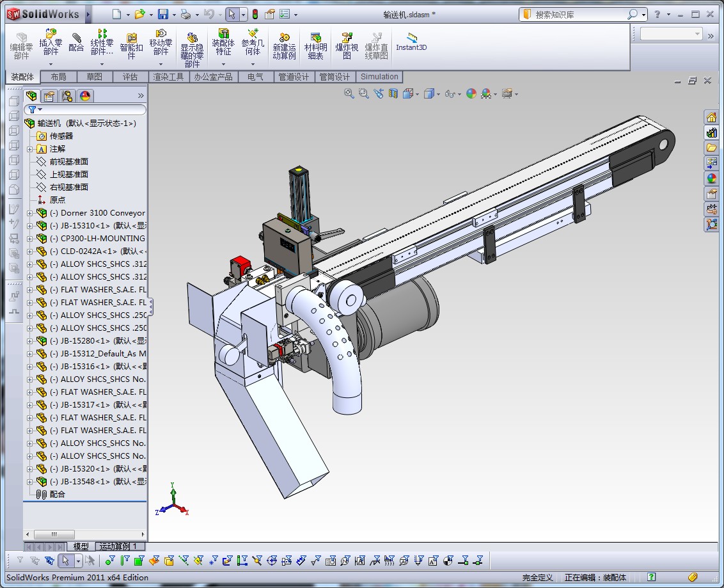Open Appearances color ball in task pane
This screenshot has width=724, height=588.
[x=712, y=179]
